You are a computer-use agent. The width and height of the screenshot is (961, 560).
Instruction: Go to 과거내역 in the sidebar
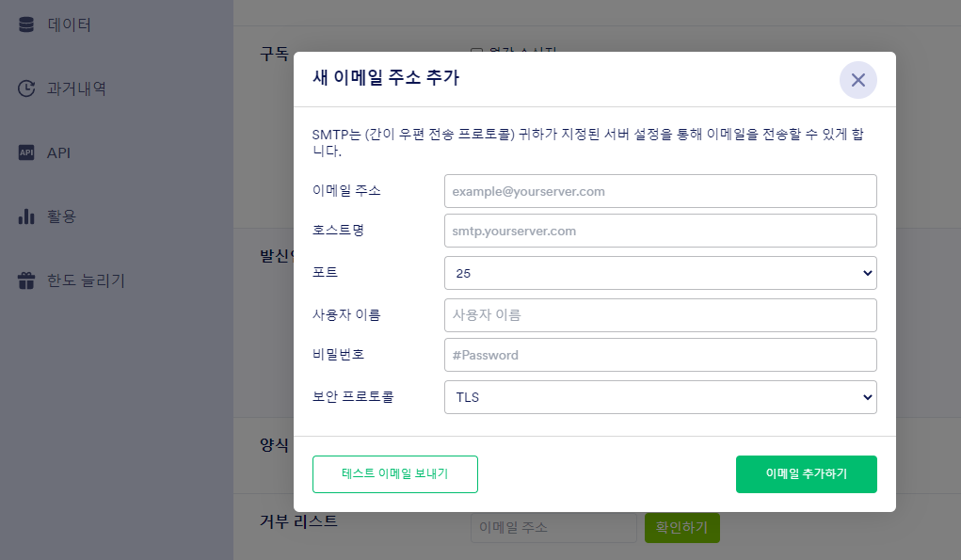(76, 89)
